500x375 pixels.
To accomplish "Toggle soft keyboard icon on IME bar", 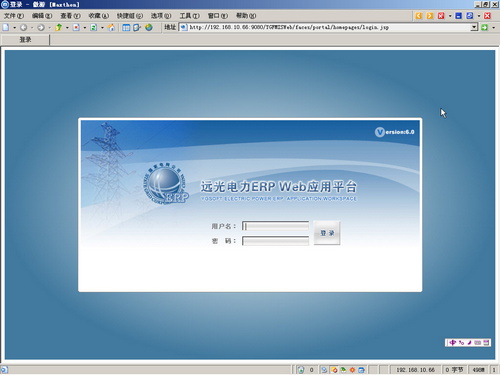I will pos(478,342).
